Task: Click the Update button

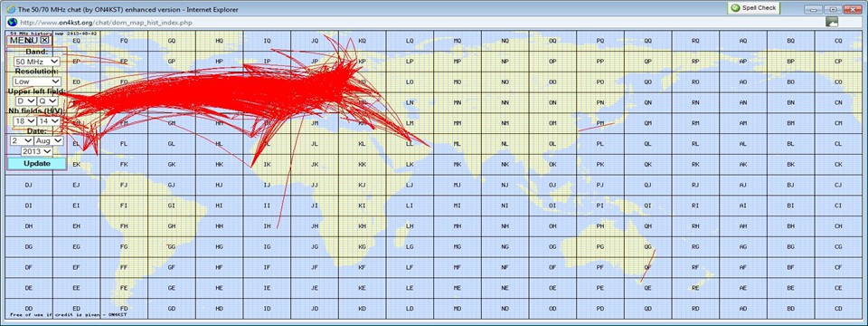Action: click(x=36, y=164)
